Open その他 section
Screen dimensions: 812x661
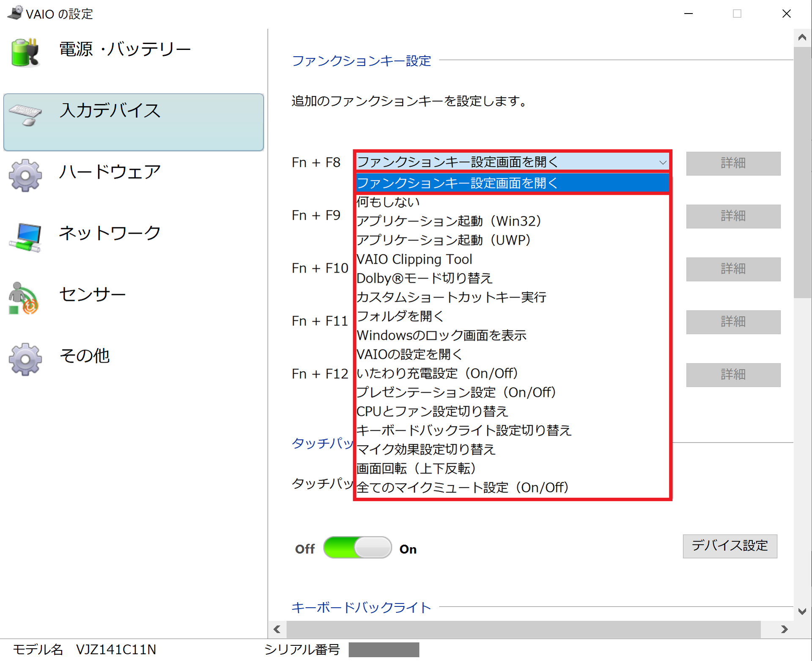[85, 355]
